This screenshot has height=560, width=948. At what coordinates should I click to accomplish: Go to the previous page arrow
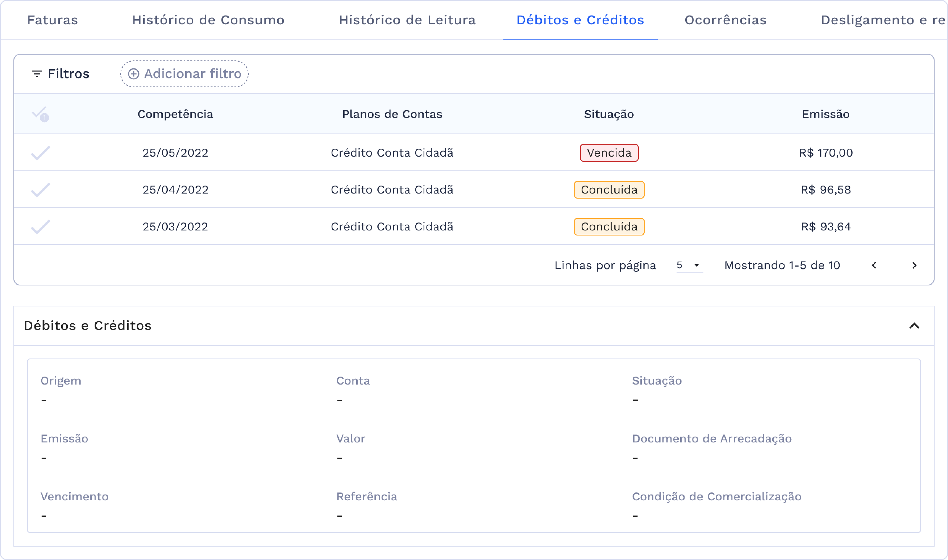874,265
